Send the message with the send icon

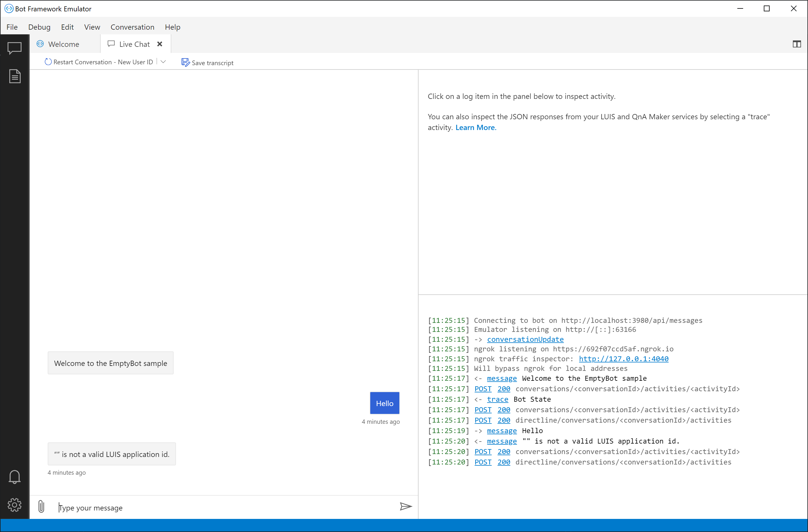coord(406,507)
